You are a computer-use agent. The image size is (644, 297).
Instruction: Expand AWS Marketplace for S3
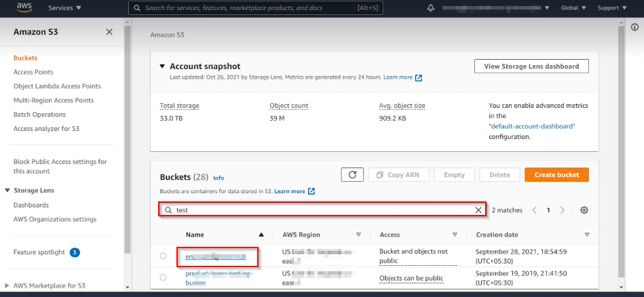(x=7, y=285)
